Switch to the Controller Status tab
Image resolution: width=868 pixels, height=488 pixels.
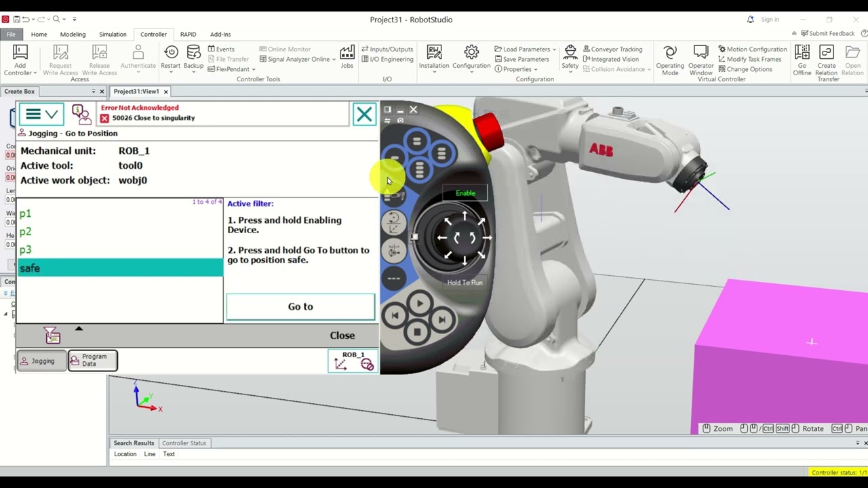pyautogui.click(x=184, y=443)
